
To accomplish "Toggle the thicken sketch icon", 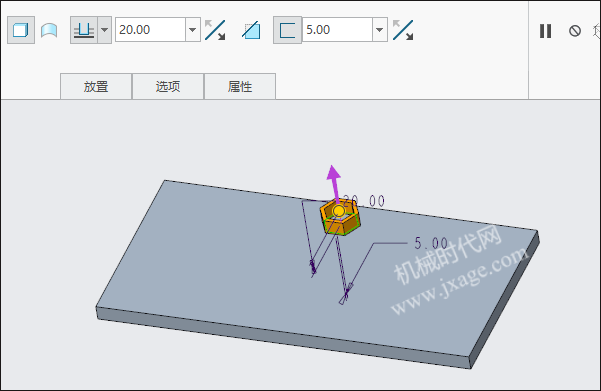I will click(287, 30).
